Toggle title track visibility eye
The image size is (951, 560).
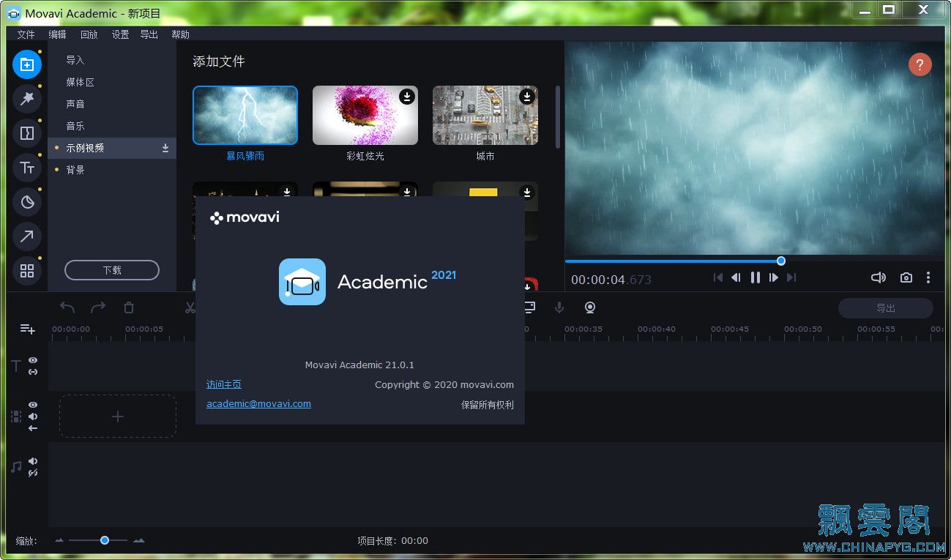(x=33, y=360)
